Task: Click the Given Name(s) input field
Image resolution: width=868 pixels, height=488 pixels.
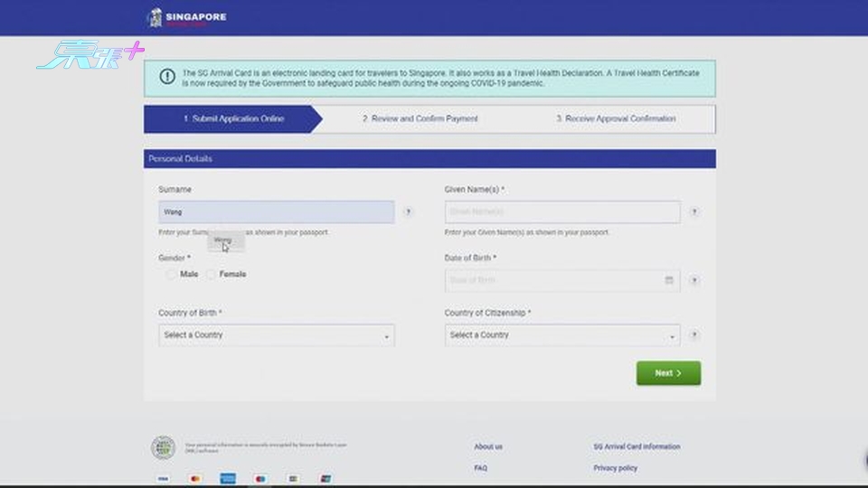Action: [561, 211]
